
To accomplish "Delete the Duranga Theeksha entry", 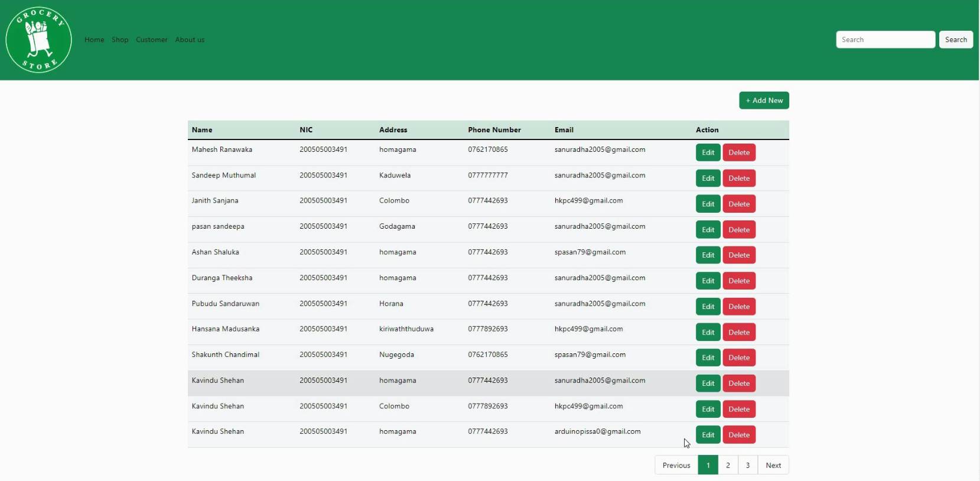I will [738, 281].
